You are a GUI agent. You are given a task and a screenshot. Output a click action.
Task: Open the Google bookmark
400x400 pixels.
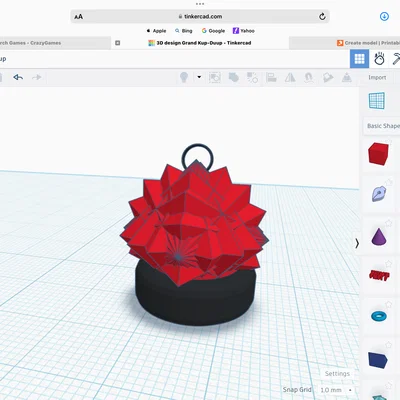(x=213, y=31)
